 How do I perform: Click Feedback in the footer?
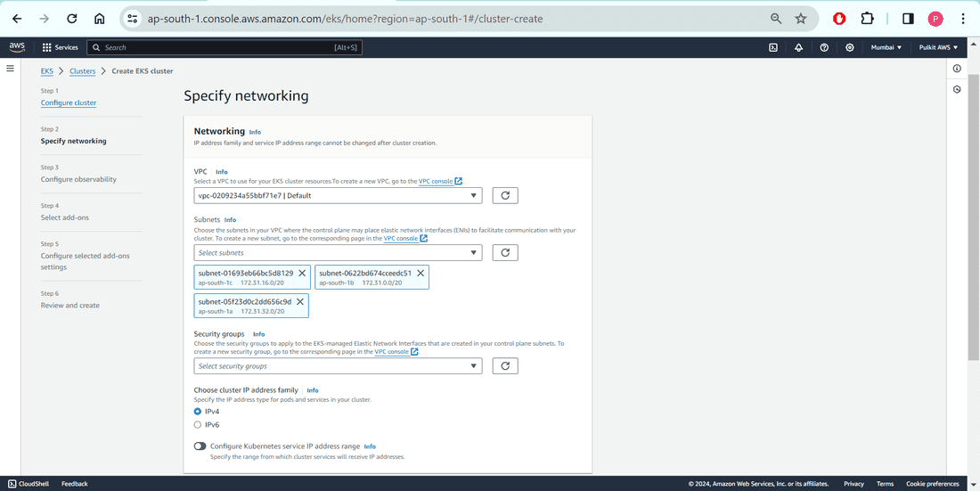pos(74,484)
